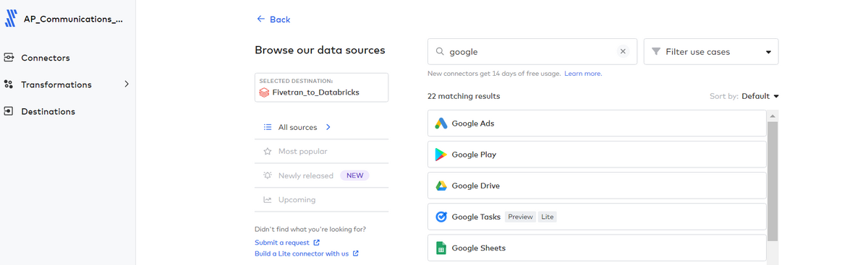868x265 pixels.
Task: Click the scrollbar up arrow
Action: coord(772,116)
